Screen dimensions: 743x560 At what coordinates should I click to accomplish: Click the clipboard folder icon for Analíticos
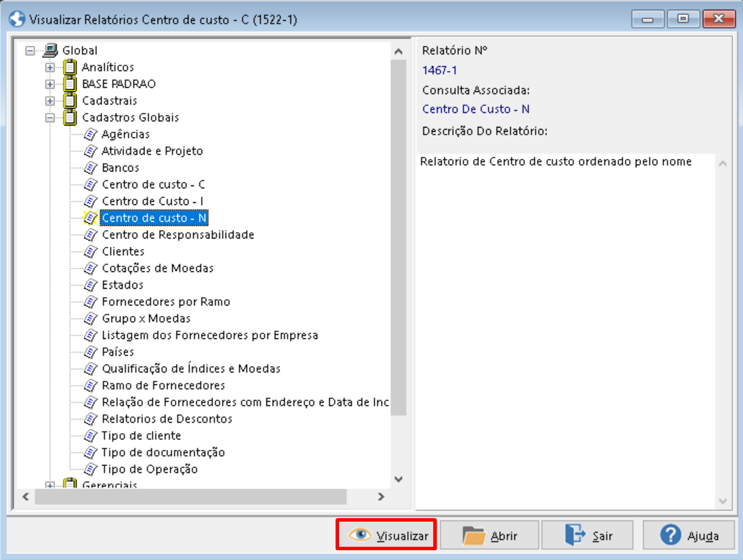pos(70,67)
